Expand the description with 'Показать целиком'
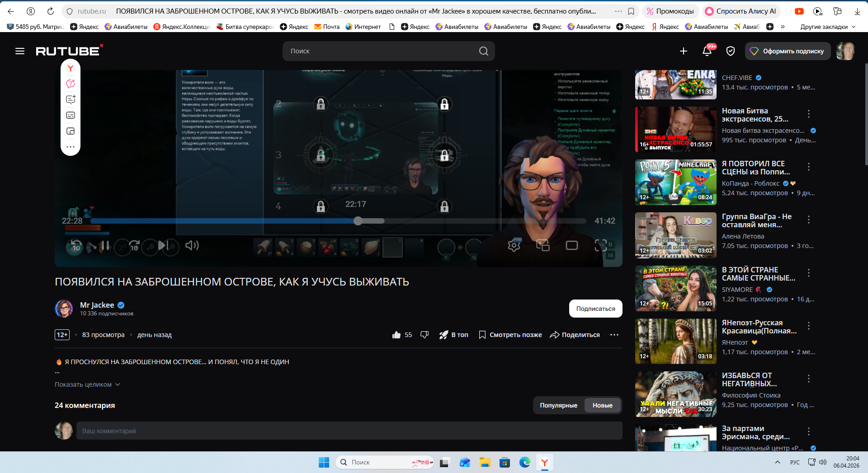The height and width of the screenshot is (473, 868). [87, 384]
